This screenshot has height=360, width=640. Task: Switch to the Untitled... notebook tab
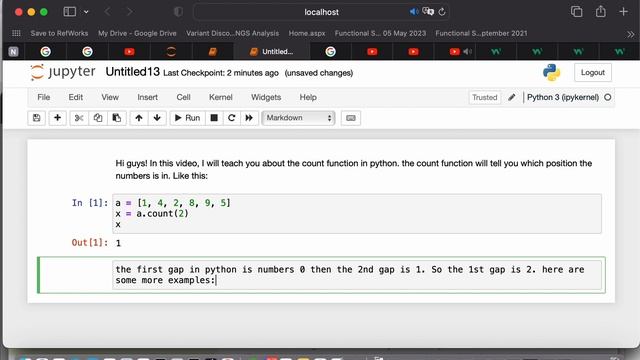pos(271,52)
